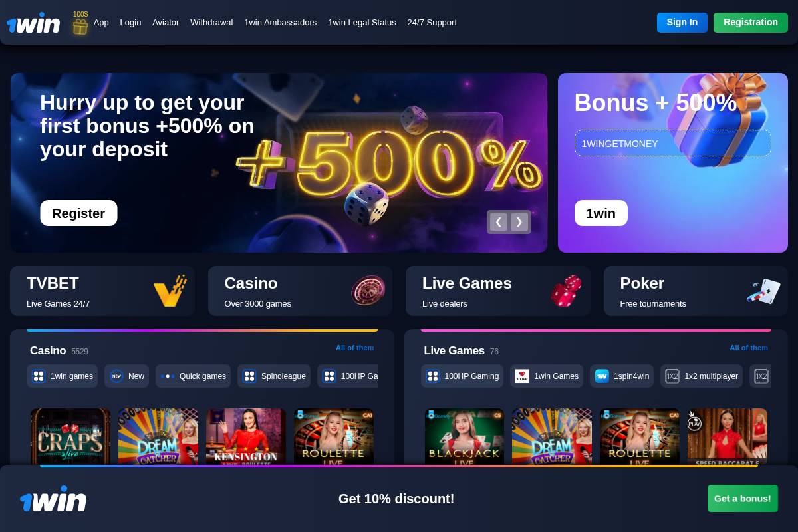Viewport: 798px width, 532px height.
Task: Show the next banner slide
Action: pos(519,222)
